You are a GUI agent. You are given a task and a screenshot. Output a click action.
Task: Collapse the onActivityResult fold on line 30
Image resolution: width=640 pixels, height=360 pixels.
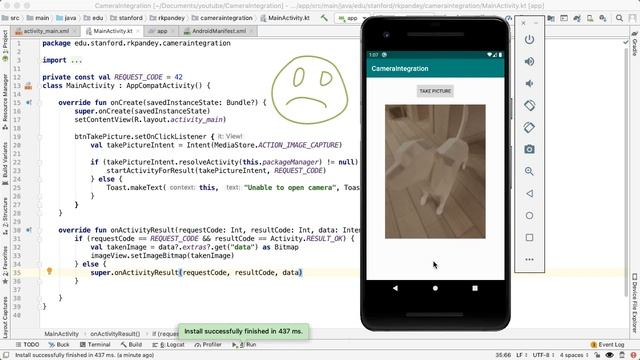[40, 230]
